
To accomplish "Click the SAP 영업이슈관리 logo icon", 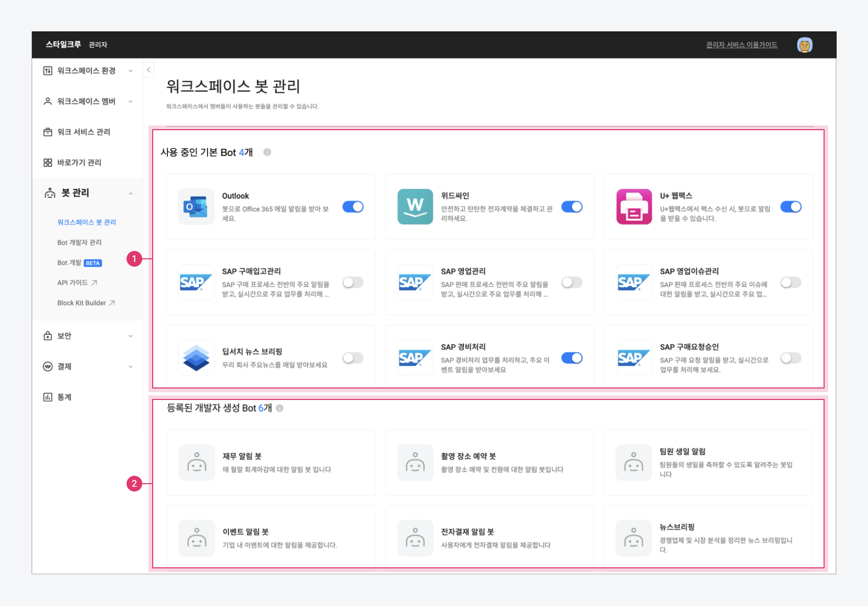I will (634, 282).
